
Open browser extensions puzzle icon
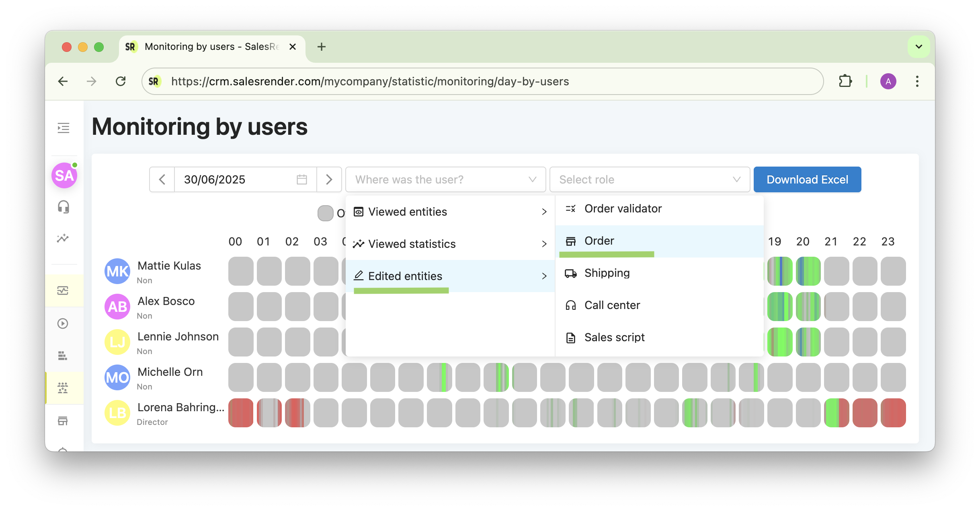tap(845, 81)
